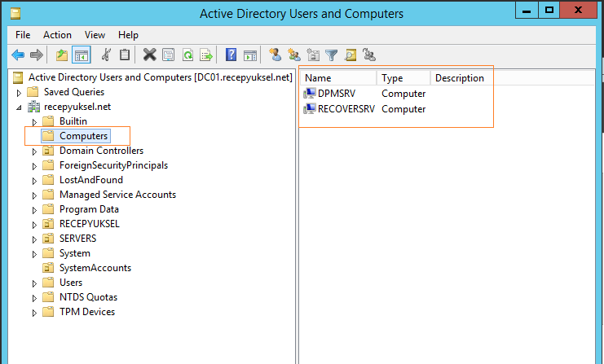Open the File menu
The image size is (604, 364).
point(23,35)
